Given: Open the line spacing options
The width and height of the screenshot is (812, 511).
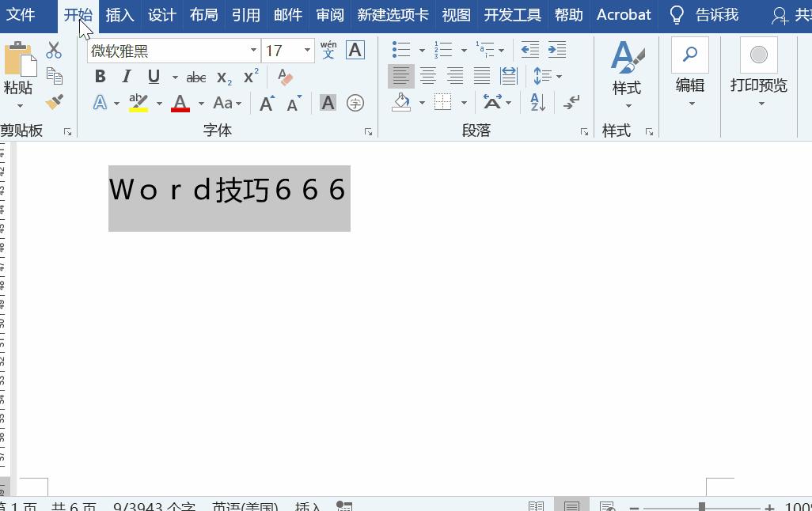Looking at the screenshot, I should coord(544,76).
